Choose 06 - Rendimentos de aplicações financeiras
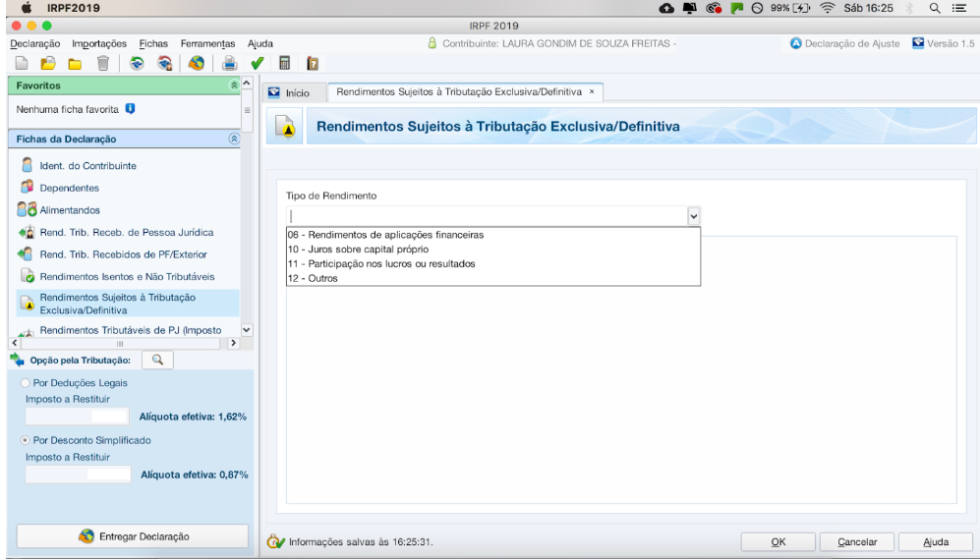 click(493, 235)
